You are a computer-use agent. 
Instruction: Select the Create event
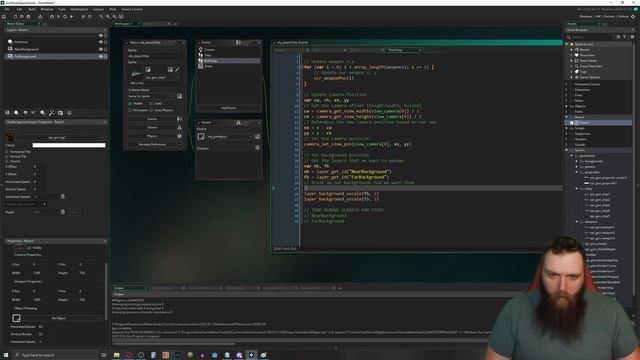209,50
